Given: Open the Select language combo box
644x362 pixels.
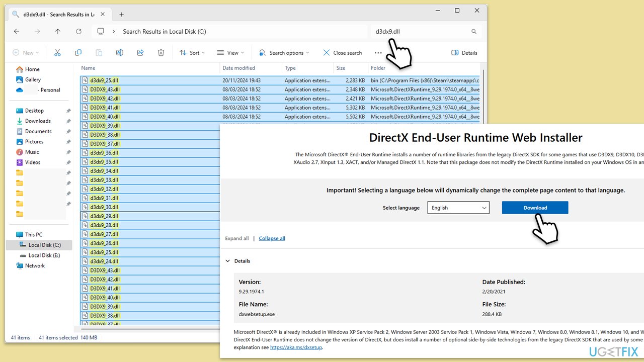Looking at the screenshot, I should click(x=458, y=208).
